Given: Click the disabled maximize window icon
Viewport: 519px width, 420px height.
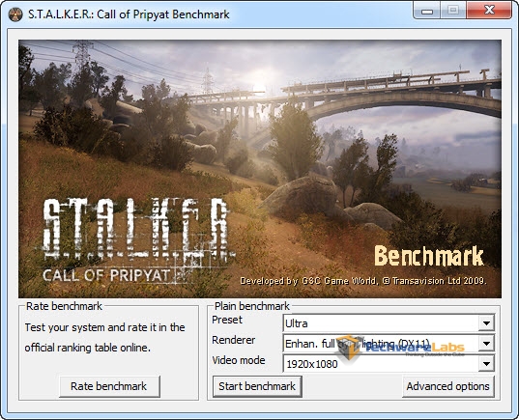Looking at the screenshot, I should 453,11.
